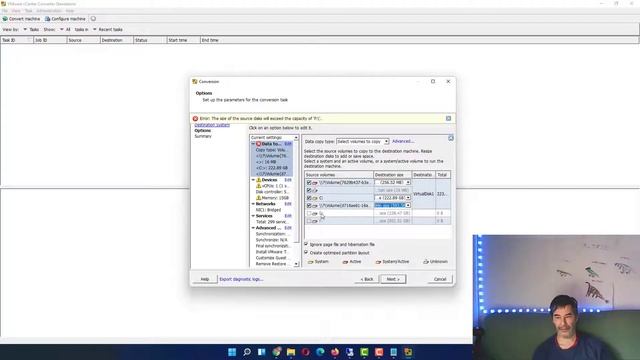Click the Unknown legend icon
Viewport: 640px width, 360px height.
pos(426,262)
